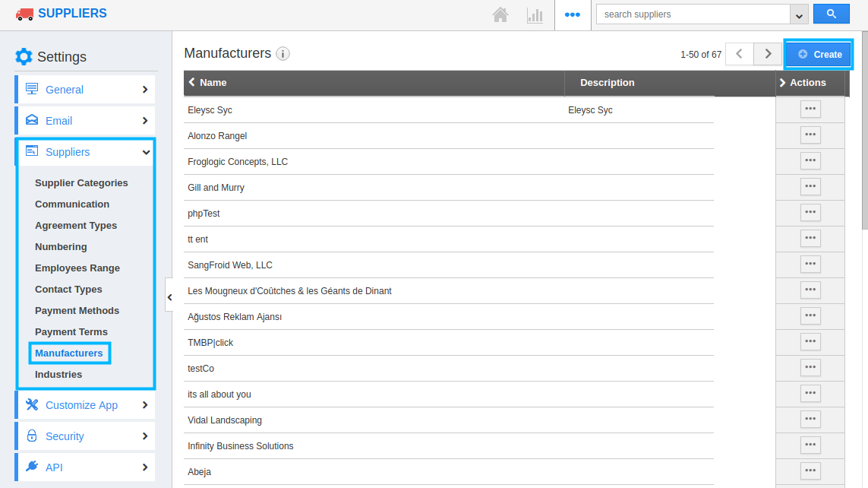
Task: Click the Infinity Business Solutions name
Action: click(240, 446)
